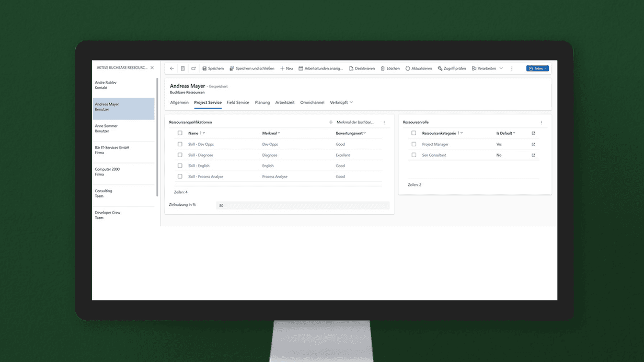Viewport: 644px width, 362px height.
Task: Switch to the Field Service tab
Action: tap(238, 102)
